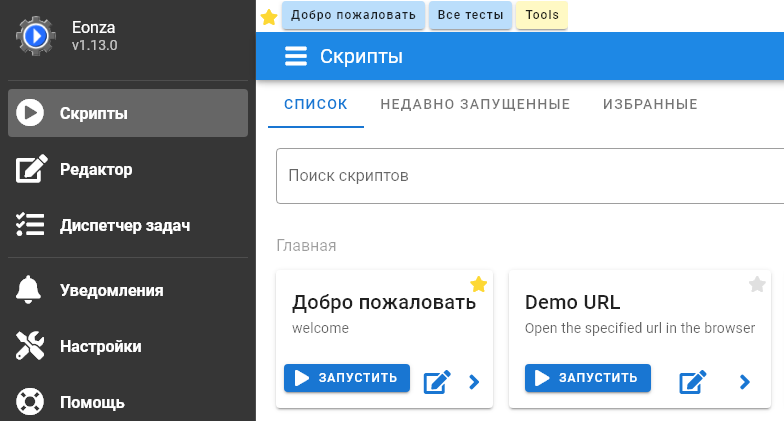Click the yellow star favorites icon in top bar
This screenshot has width=784, height=421.
[269, 17]
